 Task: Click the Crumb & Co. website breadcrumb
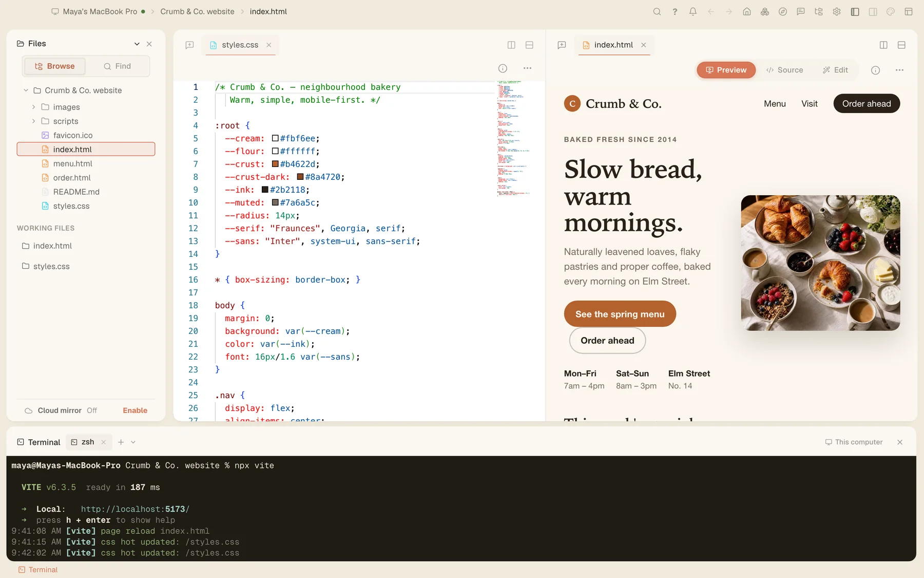[197, 11]
